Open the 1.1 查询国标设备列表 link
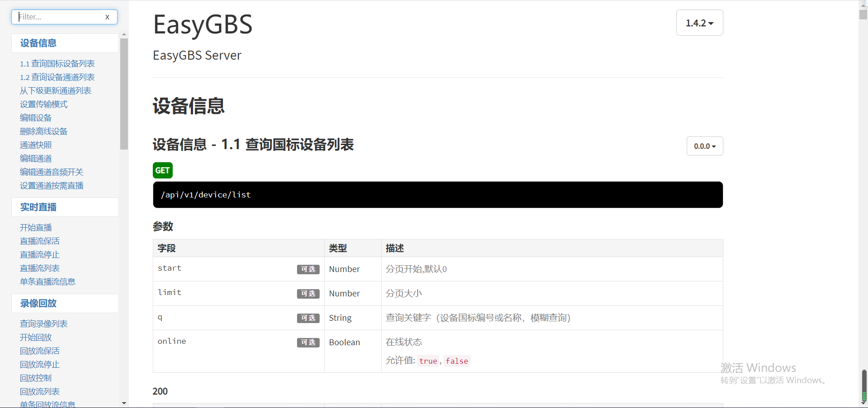868x408 pixels. click(57, 64)
